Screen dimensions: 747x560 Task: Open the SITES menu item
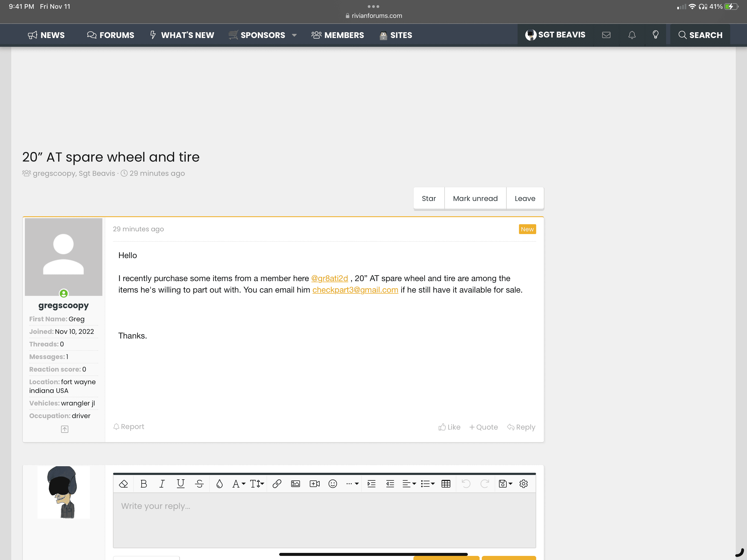(396, 35)
